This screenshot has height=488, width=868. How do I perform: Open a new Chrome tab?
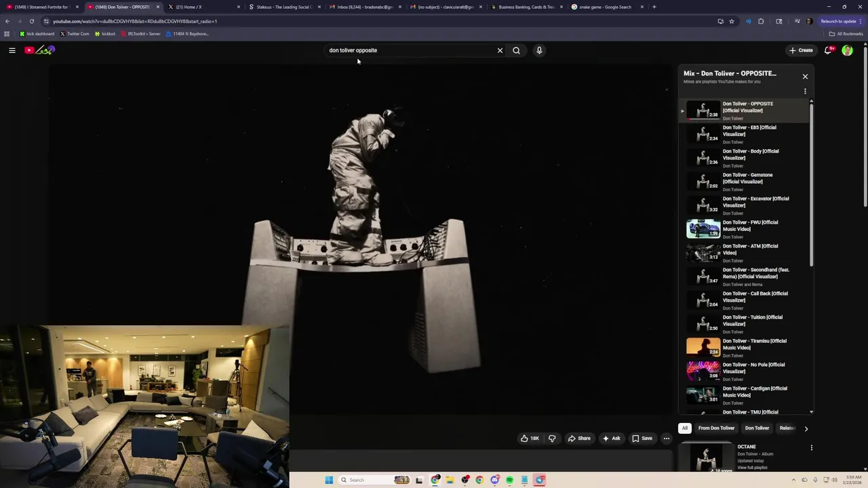pyautogui.click(x=654, y=7)
